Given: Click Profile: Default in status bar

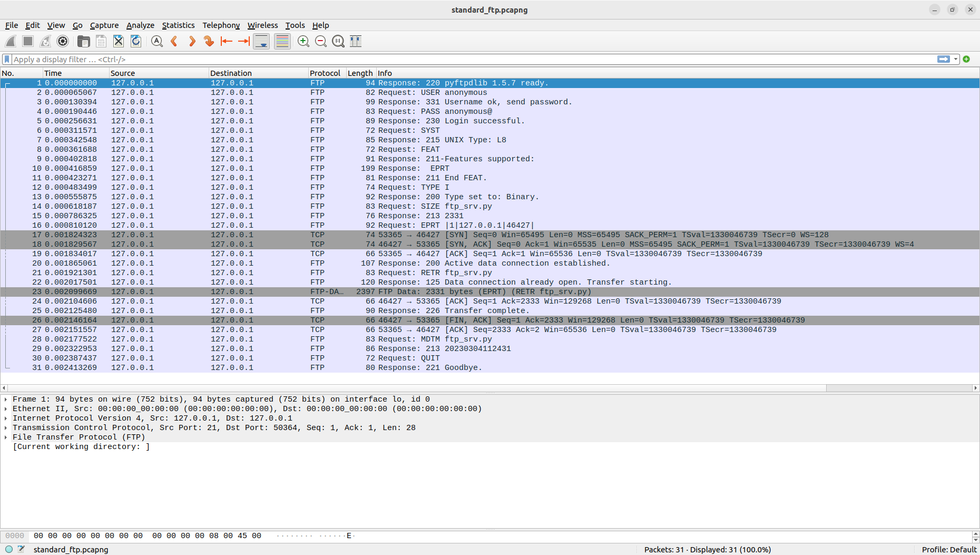Looking at the screenshot, I should click(x=949, y=549).
